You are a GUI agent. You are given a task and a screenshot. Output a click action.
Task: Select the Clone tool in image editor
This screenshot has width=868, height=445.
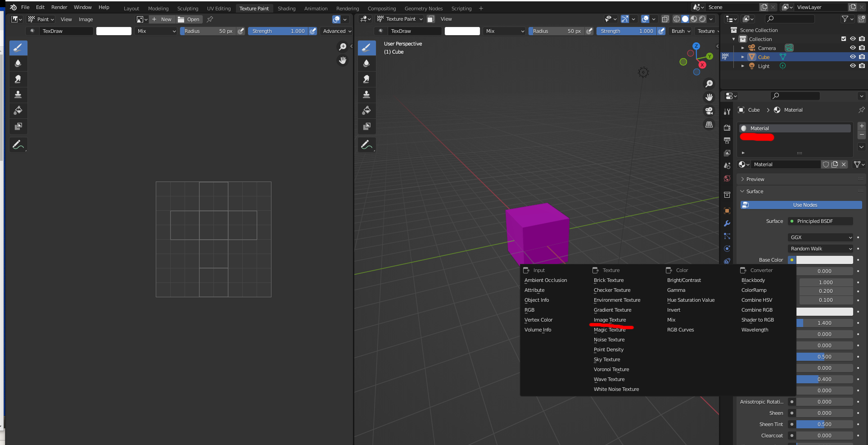18,95
